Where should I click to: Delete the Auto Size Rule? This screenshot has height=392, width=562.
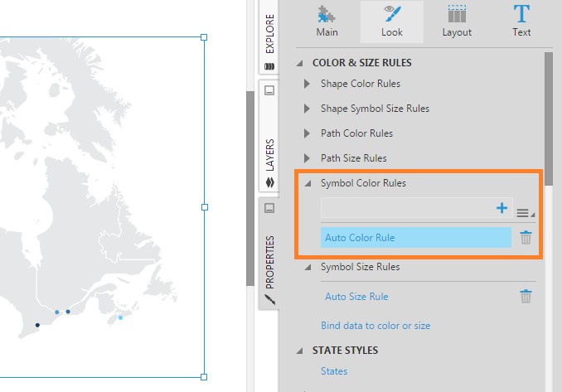coord(526,296)
